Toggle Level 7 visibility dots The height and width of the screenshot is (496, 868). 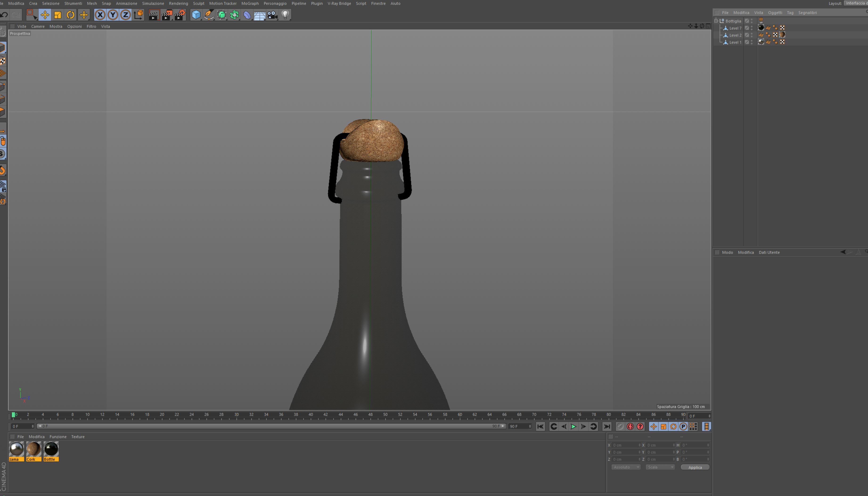(x=752, y=28)
